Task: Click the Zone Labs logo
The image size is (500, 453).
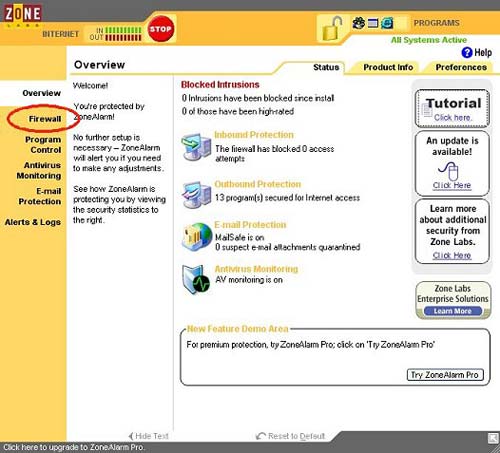Action: point(23,15)
